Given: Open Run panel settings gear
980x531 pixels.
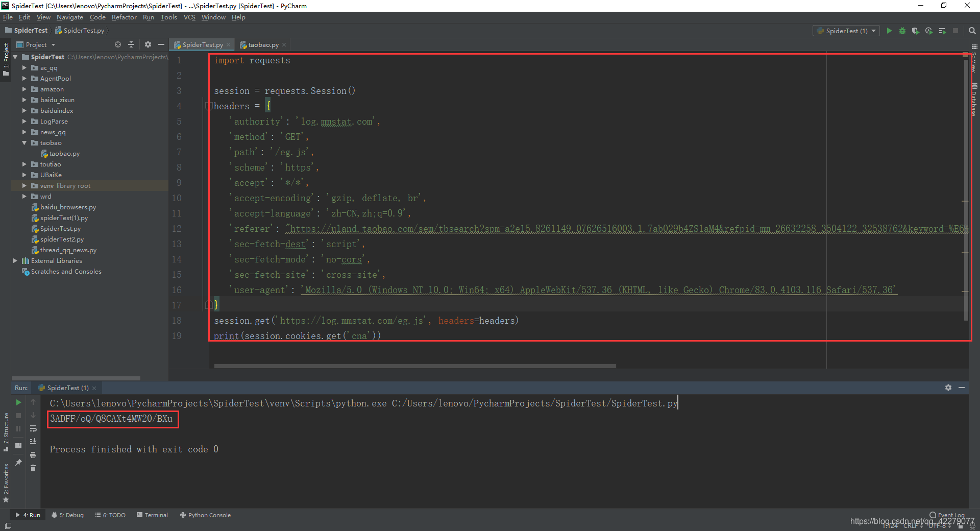Looking at the screenshot, I should (948, 388).
